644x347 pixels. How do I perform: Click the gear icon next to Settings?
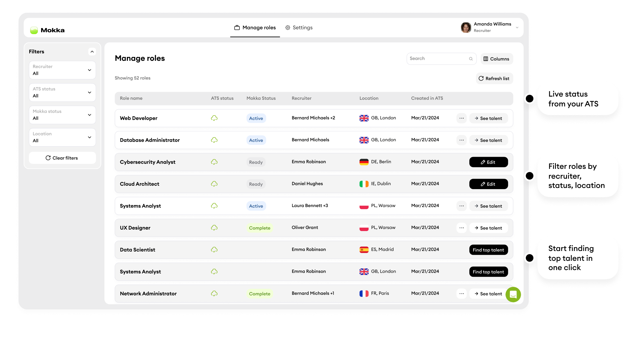pos(288,27)
